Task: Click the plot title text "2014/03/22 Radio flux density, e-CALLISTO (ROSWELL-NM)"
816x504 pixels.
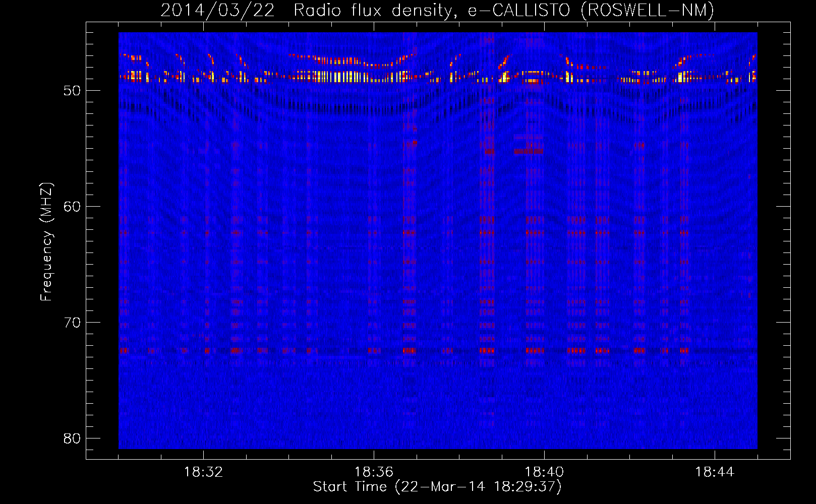Action: [x=437, y=10]
